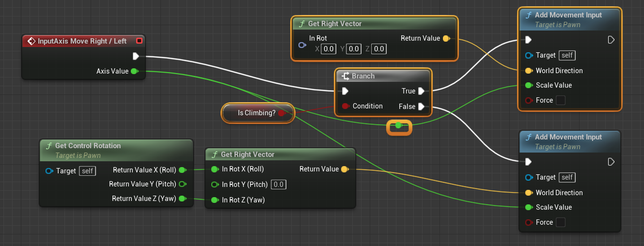Set Z value field in top Get Right Vector
This screenshot has height=246, width=644.
pyautogui.click(x=379, y=49)
